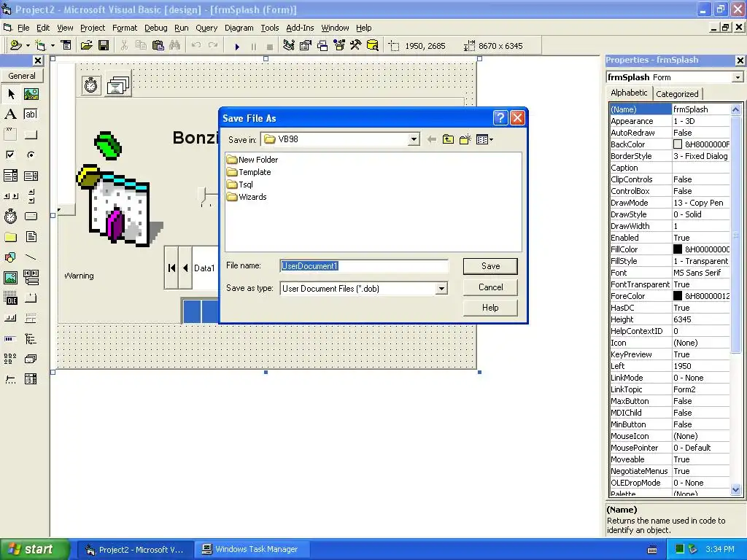Select the Label tool in the toolbox
This screenshot has height=560, width=747.
10,114
